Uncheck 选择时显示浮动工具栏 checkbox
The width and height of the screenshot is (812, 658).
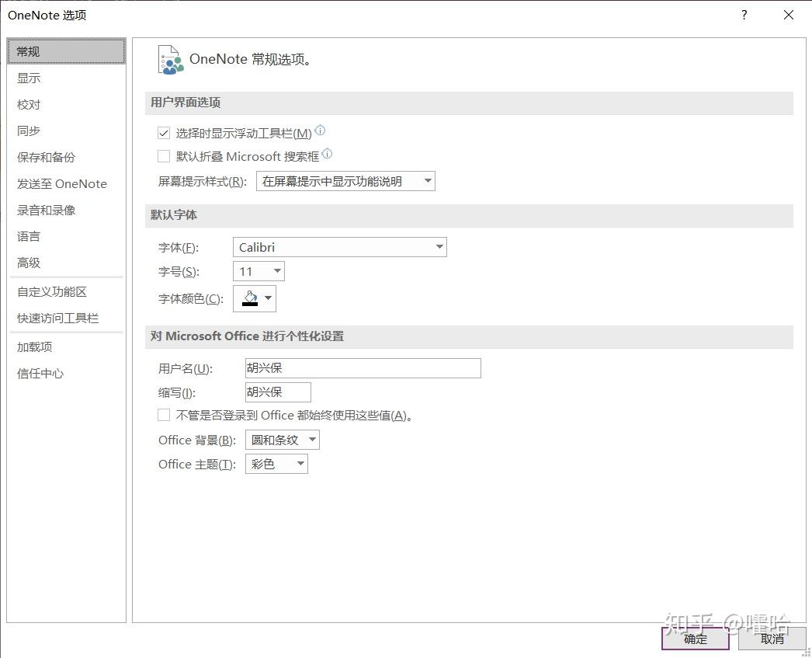click(x=164, y=133)
